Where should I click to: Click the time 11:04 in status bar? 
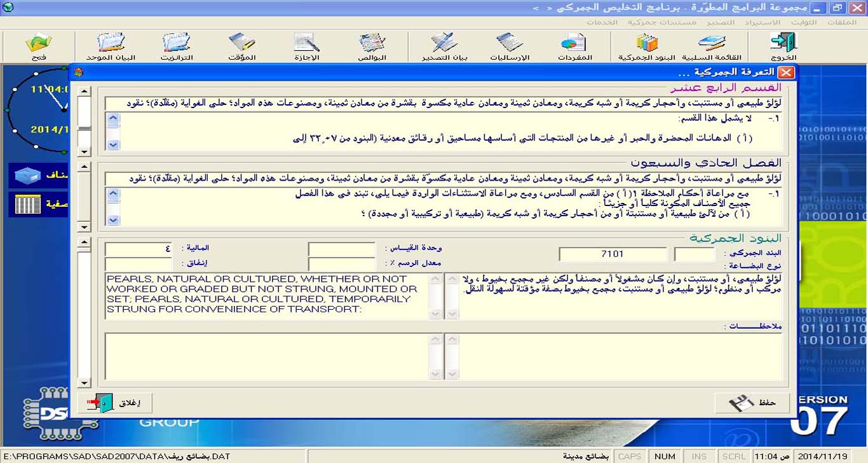773,456
